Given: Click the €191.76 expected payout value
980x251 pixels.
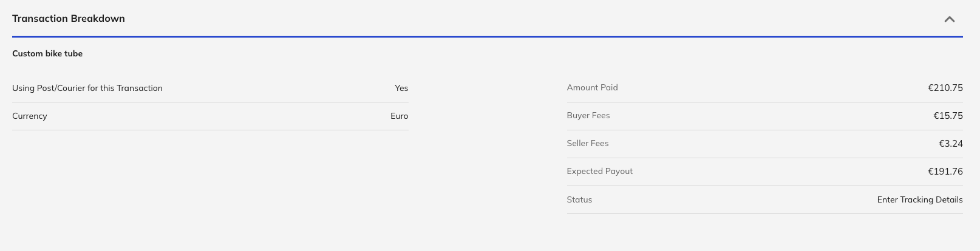Looking at the screenshot, I should pyautogui.click(x=945, y=172).
